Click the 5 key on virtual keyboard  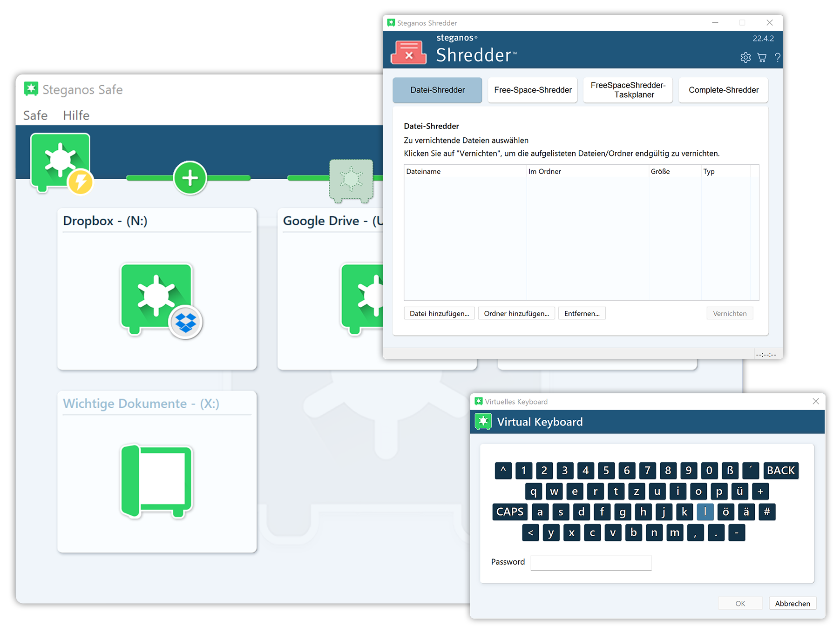(x=606, y=470)
